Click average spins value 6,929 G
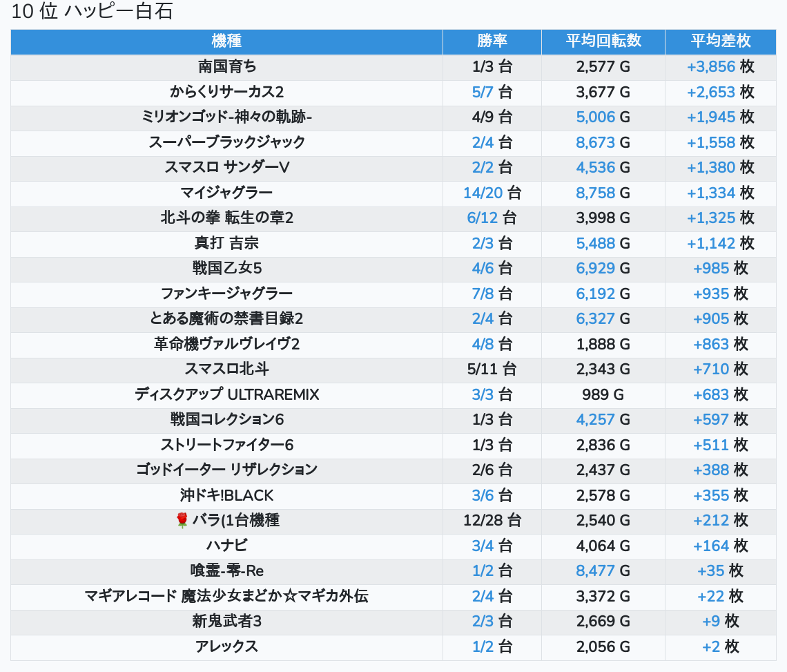 (x=603, y=268)
